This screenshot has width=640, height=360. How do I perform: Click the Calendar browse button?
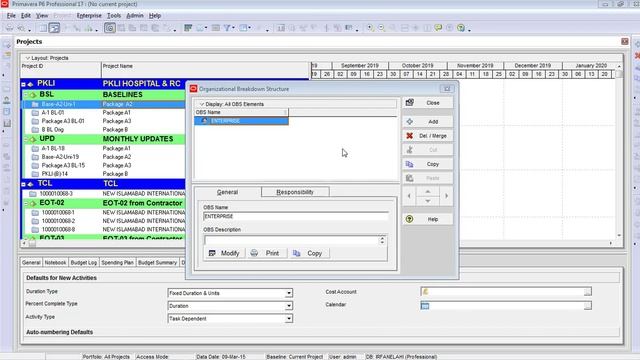[587, 306]
